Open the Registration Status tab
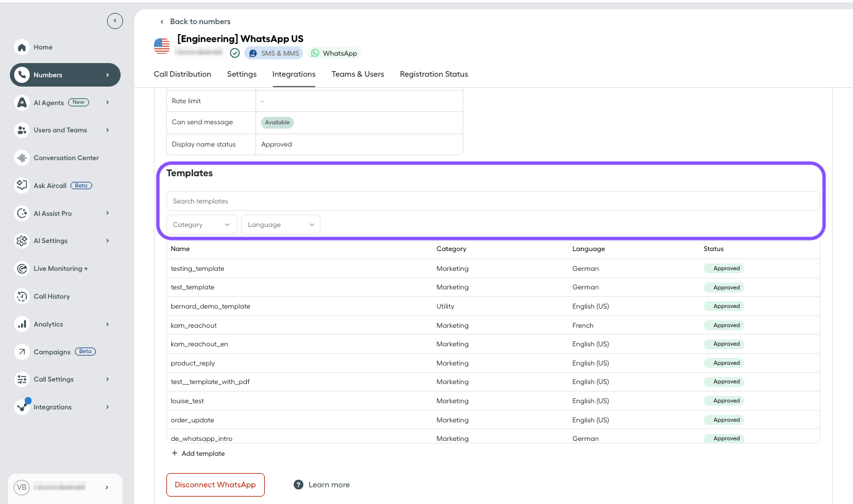The image size is (853, 504). click(434, 74)
